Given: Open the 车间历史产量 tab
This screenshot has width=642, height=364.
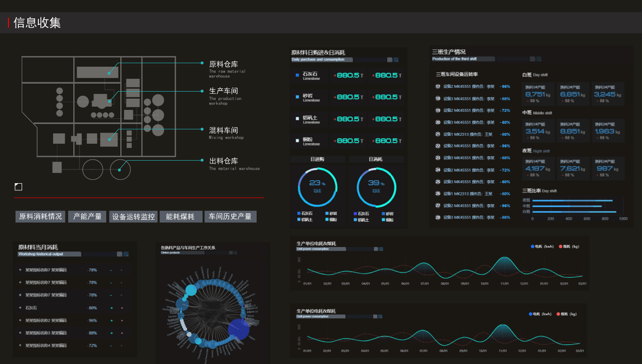Looking at the screenshot, I should [230, 217].
